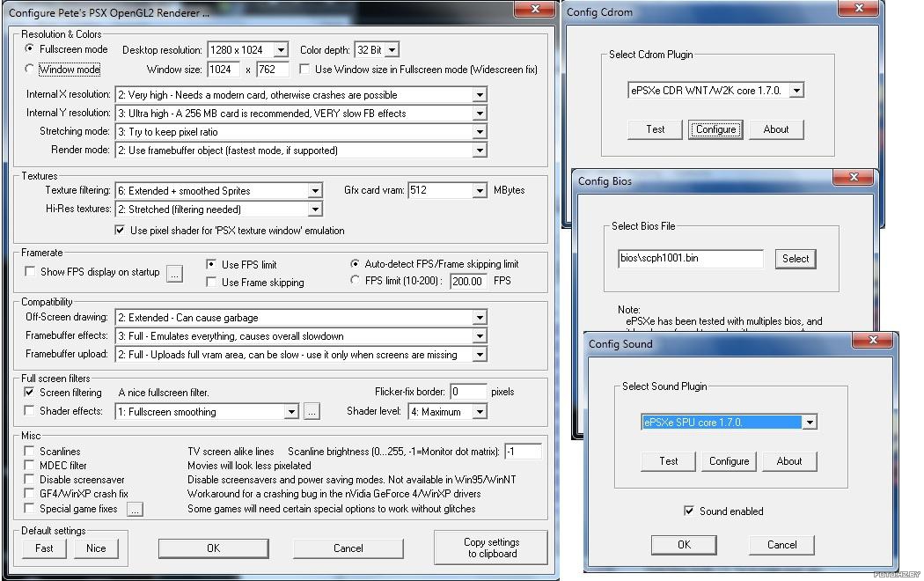Click the Flicker-fix border field

click(468, 392)
